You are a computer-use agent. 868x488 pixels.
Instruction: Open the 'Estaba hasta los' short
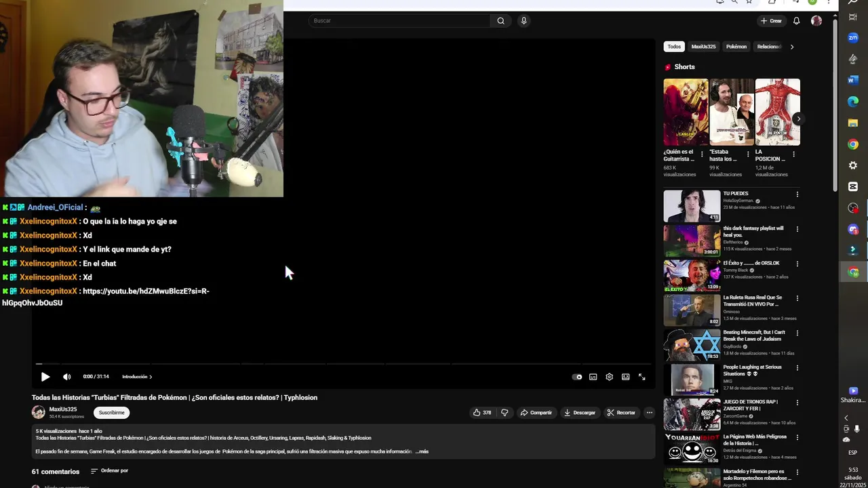(x=732, y=112)
